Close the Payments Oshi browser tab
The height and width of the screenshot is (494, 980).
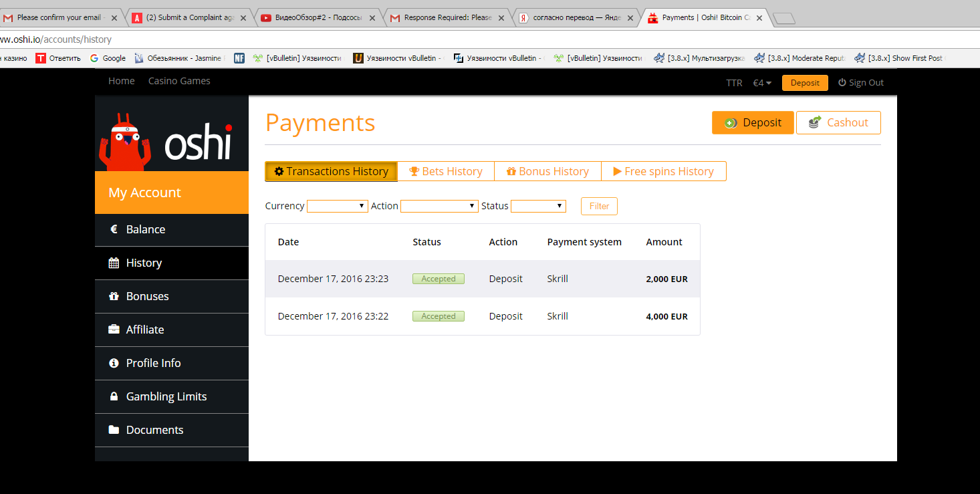[x=758, y=17]
